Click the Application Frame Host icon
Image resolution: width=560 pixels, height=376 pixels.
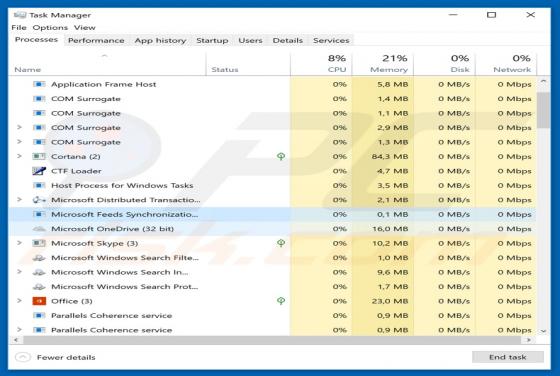point(39,84)
